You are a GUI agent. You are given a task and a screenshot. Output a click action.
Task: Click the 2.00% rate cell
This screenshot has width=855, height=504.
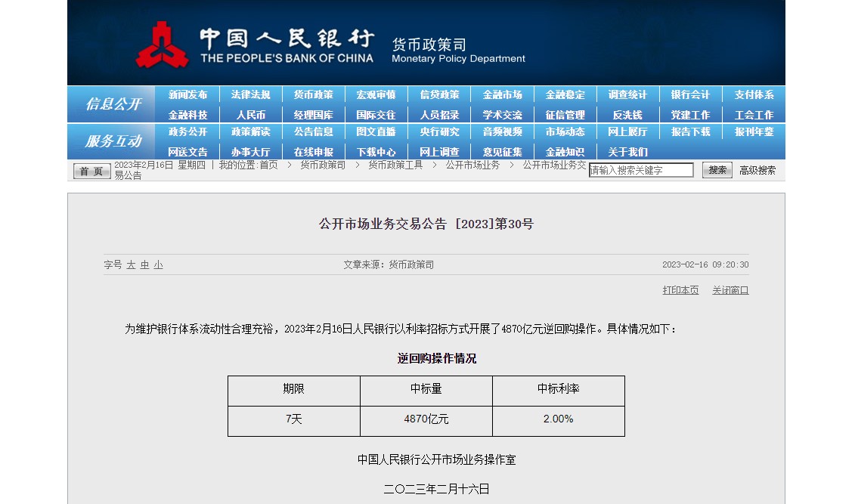pos(559,421)
